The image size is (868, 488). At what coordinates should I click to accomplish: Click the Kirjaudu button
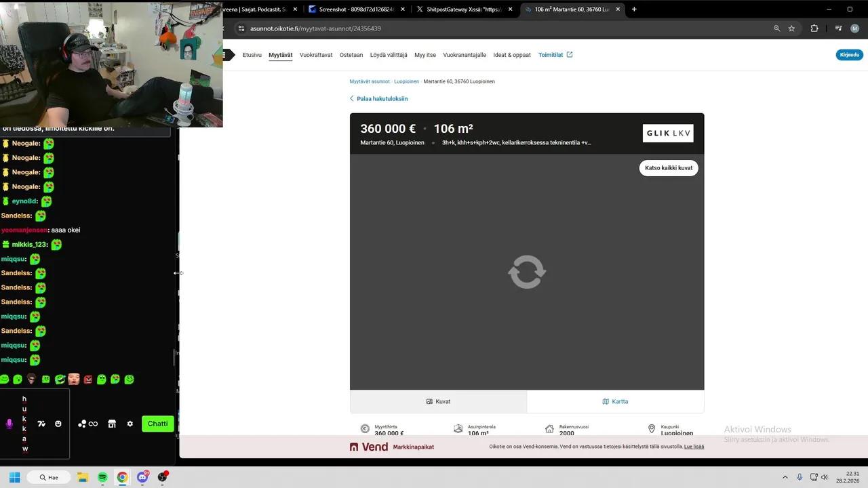pos(849,55)
